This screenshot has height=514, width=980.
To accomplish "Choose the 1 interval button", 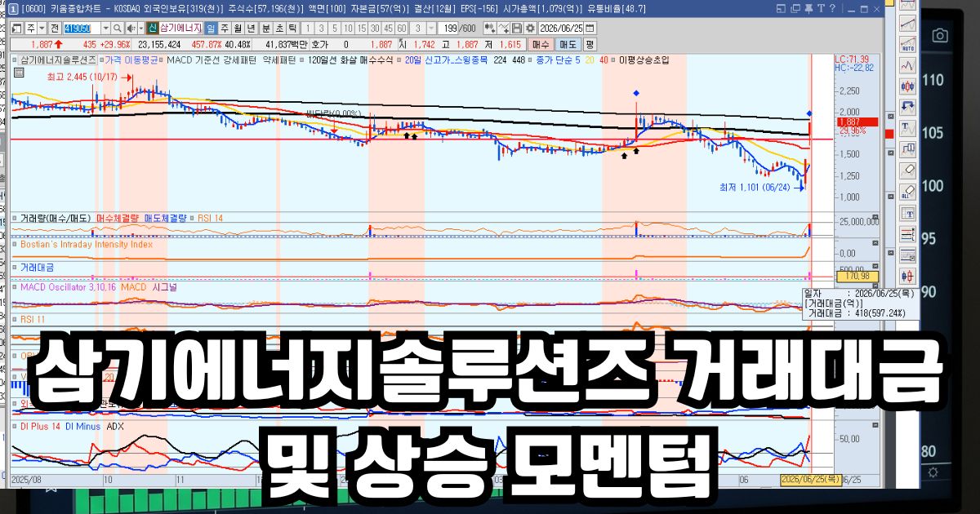I will [x=308, y=28].
